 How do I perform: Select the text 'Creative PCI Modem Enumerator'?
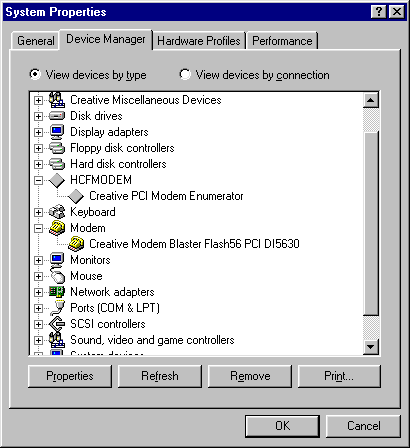166,196
